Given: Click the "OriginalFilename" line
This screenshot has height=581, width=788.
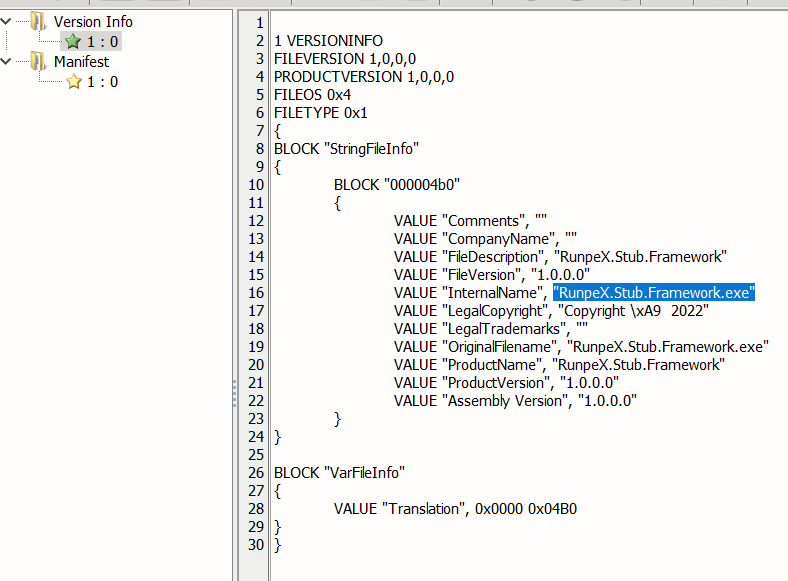Looking at the screenshot, I should [581, 347].
